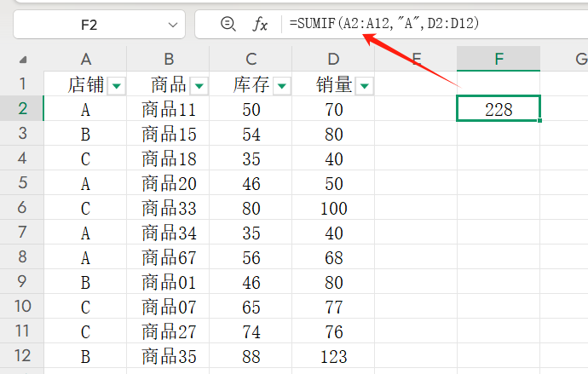588x374 pixels.
Task: Click the fx insert function icon
Action: [x=260, y=25]
